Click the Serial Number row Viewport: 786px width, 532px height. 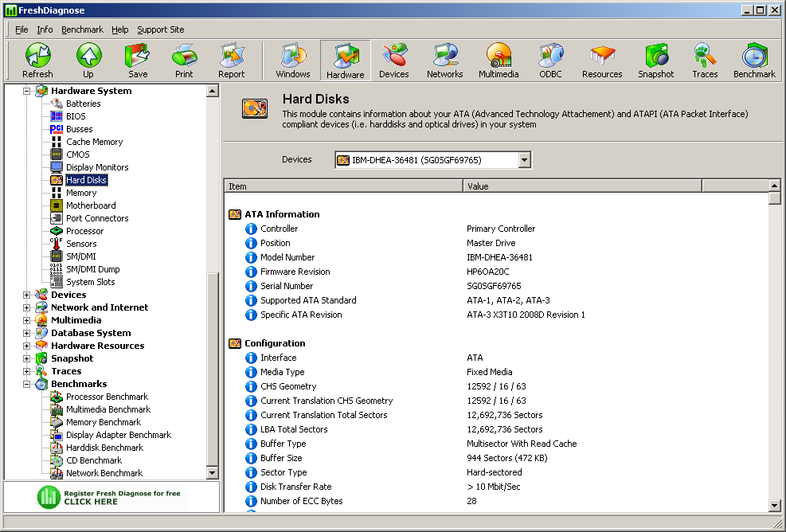click(x=496, y=286)
